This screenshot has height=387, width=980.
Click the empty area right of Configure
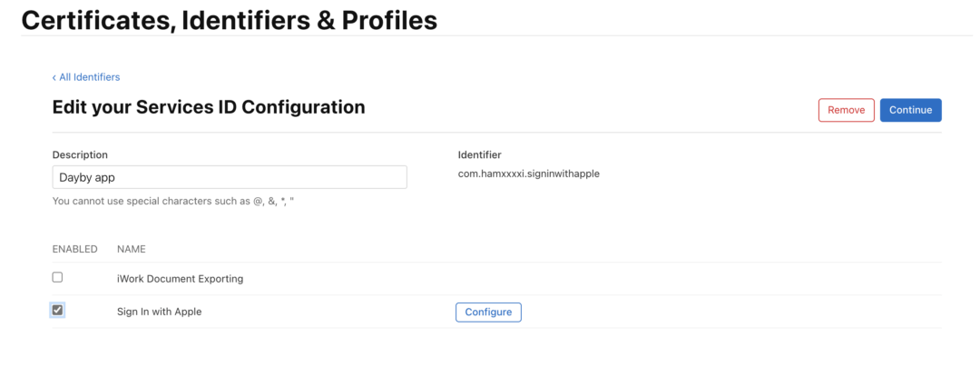coord(731,312)
